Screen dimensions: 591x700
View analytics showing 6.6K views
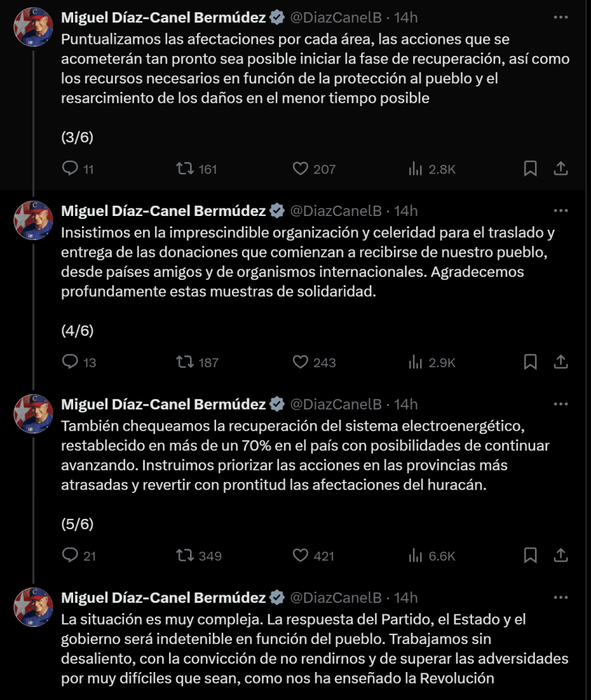click(415, 556)
